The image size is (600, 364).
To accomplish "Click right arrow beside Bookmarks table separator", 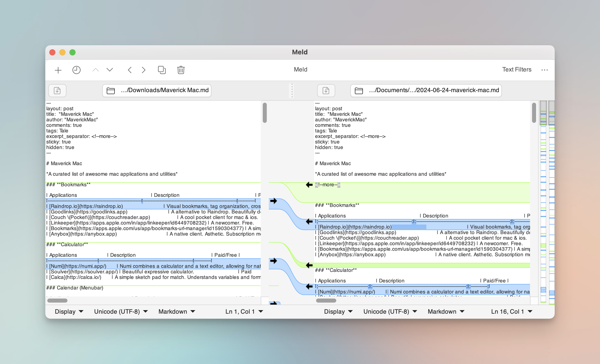I will click(x=274, y=201).
